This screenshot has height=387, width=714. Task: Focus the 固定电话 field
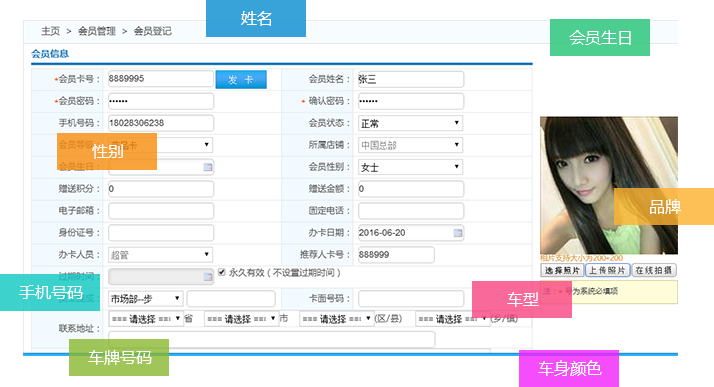[x=411, y=211]
